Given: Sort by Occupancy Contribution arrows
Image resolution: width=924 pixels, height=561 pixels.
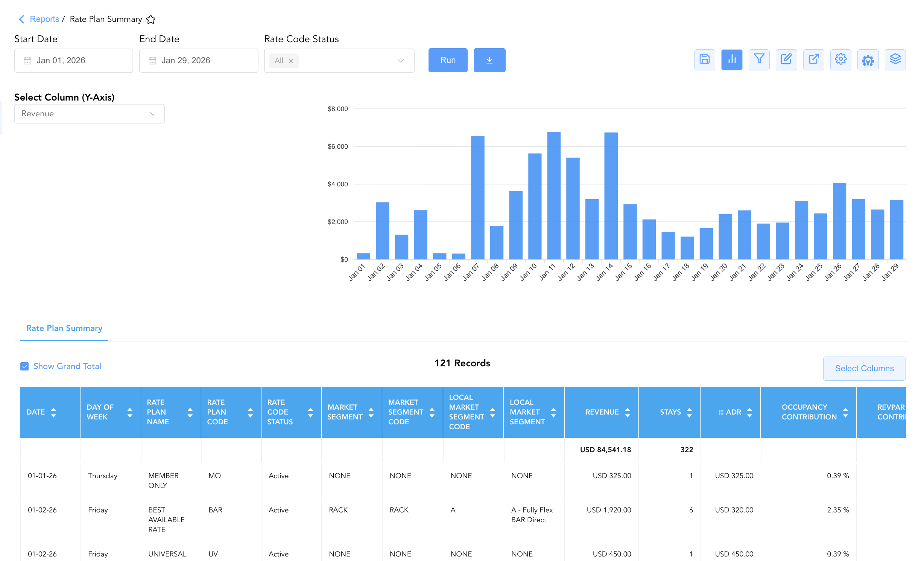Looking at the screenshot, I should tap(845, 412).
